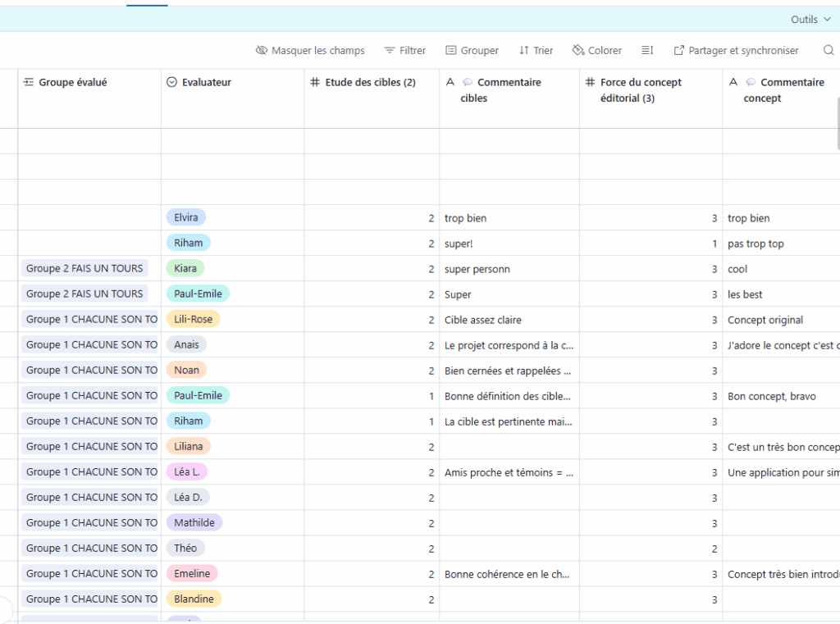Open the Trier sort option

pyautogui.click(x=536, y=50)
